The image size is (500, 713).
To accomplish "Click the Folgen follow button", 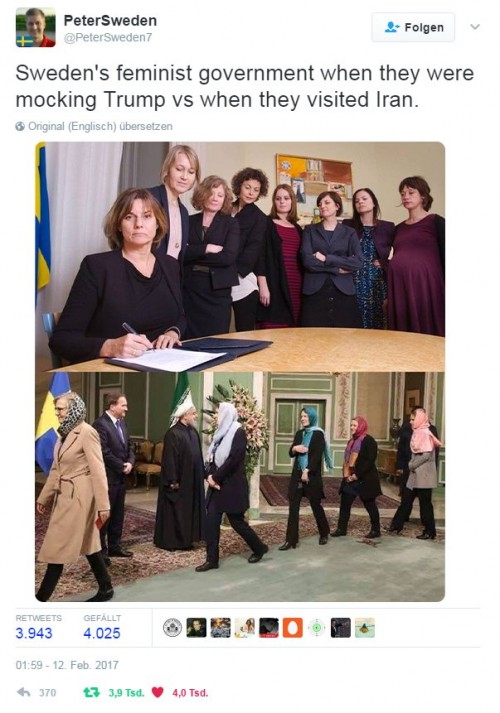I will click(413, 27).
